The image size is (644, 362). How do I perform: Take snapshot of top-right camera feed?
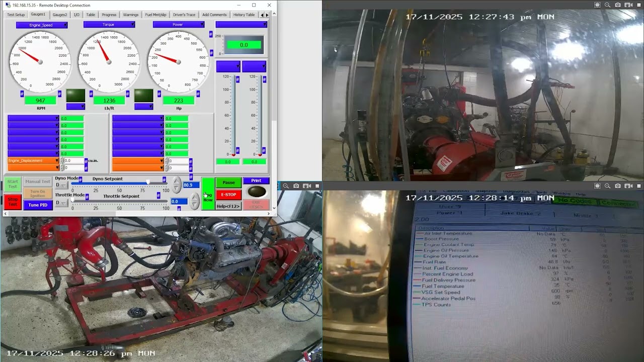pyautogui.click(x=618, y=5)
